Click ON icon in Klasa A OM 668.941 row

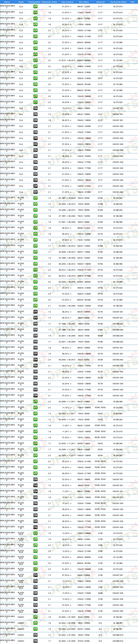point(35,324)
